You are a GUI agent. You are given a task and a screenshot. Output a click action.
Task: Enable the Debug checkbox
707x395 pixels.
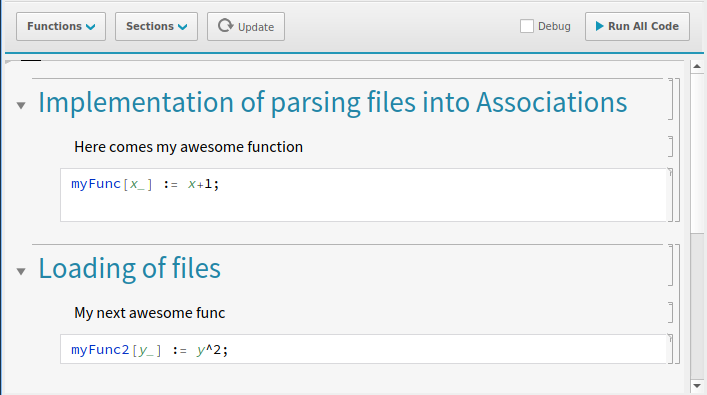pyautogui.click(x=527, y=26)
